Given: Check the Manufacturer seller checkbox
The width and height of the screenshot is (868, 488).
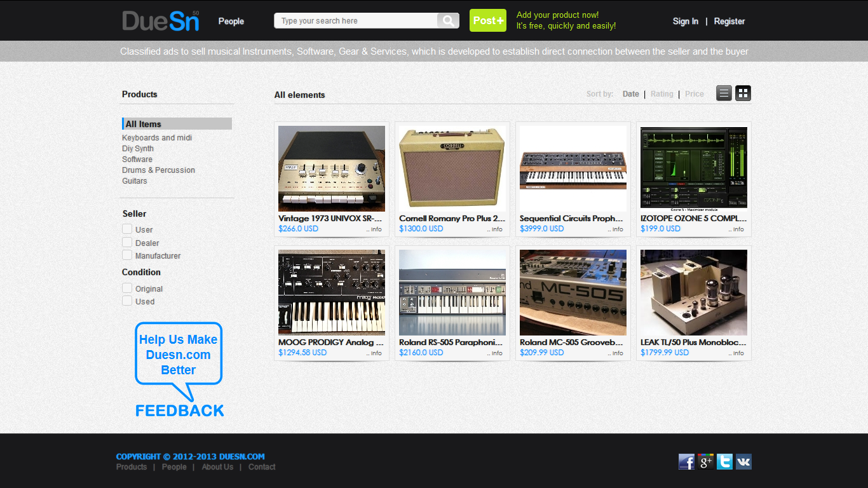Looking at the screenshot, I should point(127,255).
